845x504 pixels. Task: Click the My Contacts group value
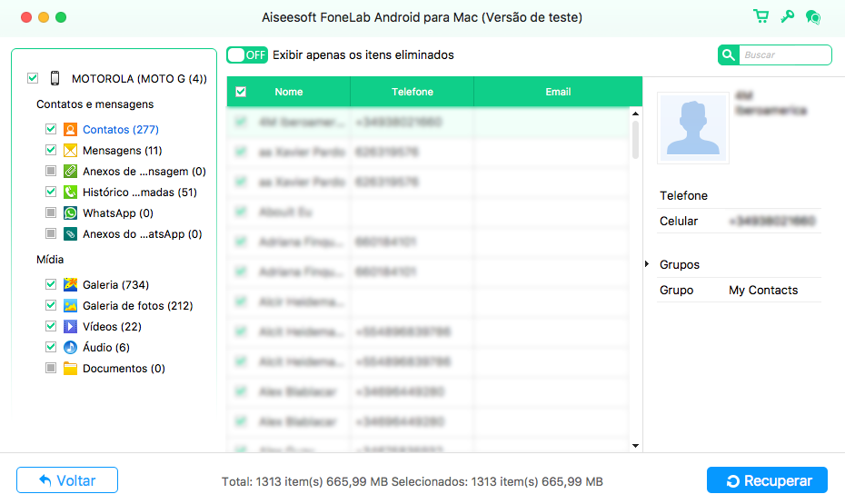[x=763, y=291]
